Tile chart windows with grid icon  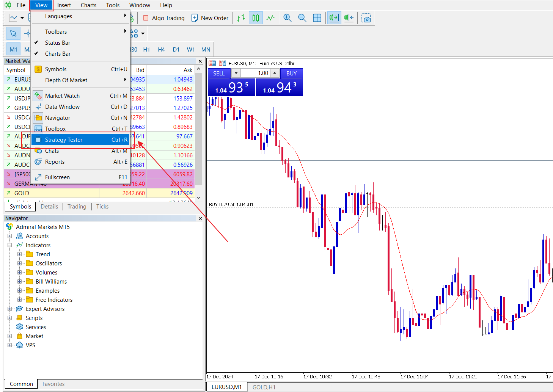(x=317, y=18)
